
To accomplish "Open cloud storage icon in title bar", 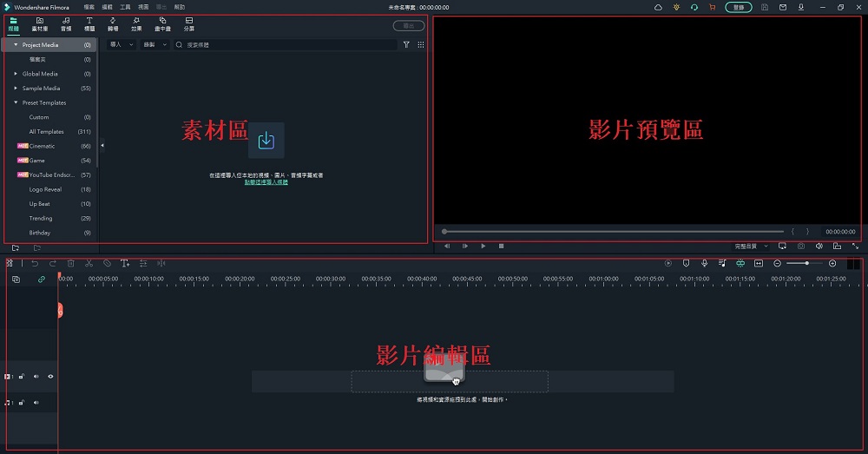I will pyautogui.click(x=658, y=7).
